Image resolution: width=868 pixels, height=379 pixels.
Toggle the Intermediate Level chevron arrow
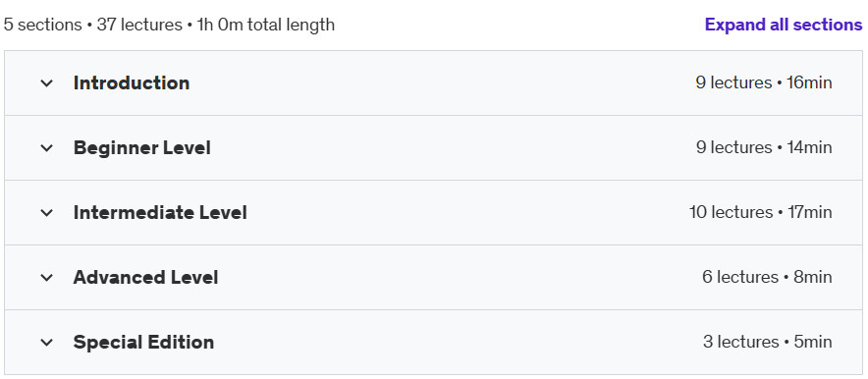pos(46,212)
